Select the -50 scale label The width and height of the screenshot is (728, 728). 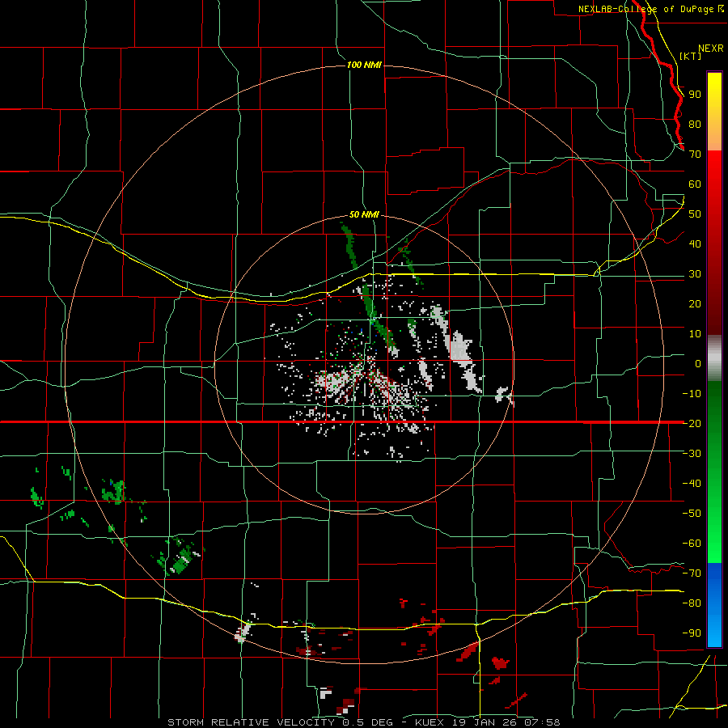[692, 513]
